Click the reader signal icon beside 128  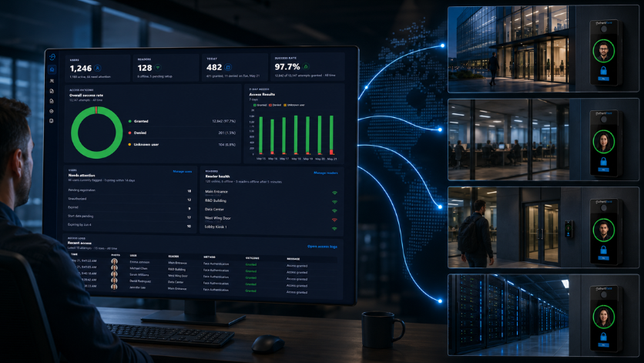pyautogui.click(x=158, y=67)
